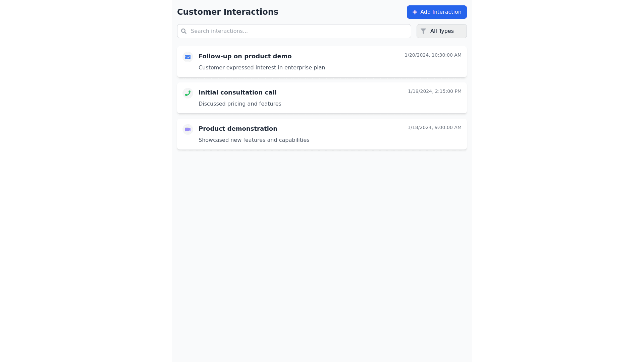This screenshot has height=362, width=644.
Task: Click the green phone call icon
Action: (188, 93)
